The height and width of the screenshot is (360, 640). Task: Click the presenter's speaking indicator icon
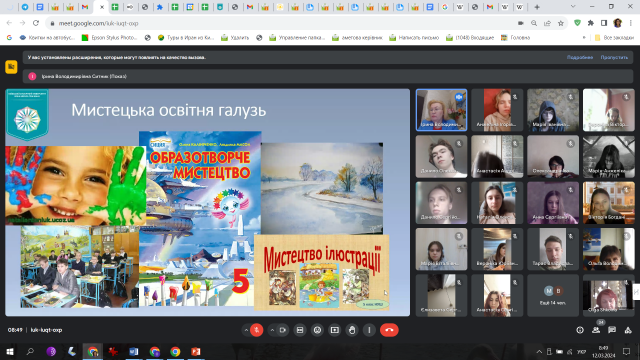click(x=459, y=97)
